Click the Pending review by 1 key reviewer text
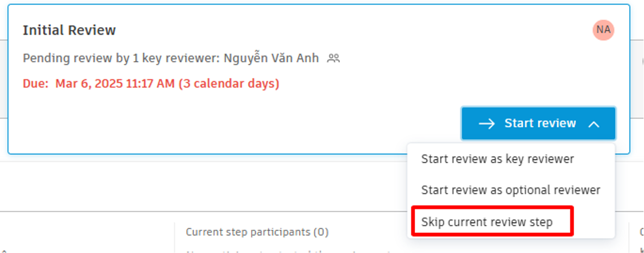Viewport: 644px width, 253px height. (x=121, y=58)
